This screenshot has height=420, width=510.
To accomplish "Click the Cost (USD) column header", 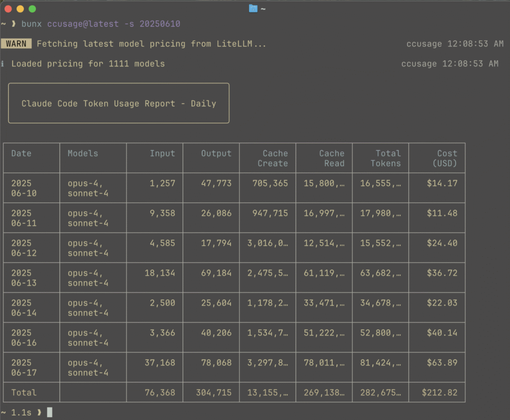I will 444,158.
